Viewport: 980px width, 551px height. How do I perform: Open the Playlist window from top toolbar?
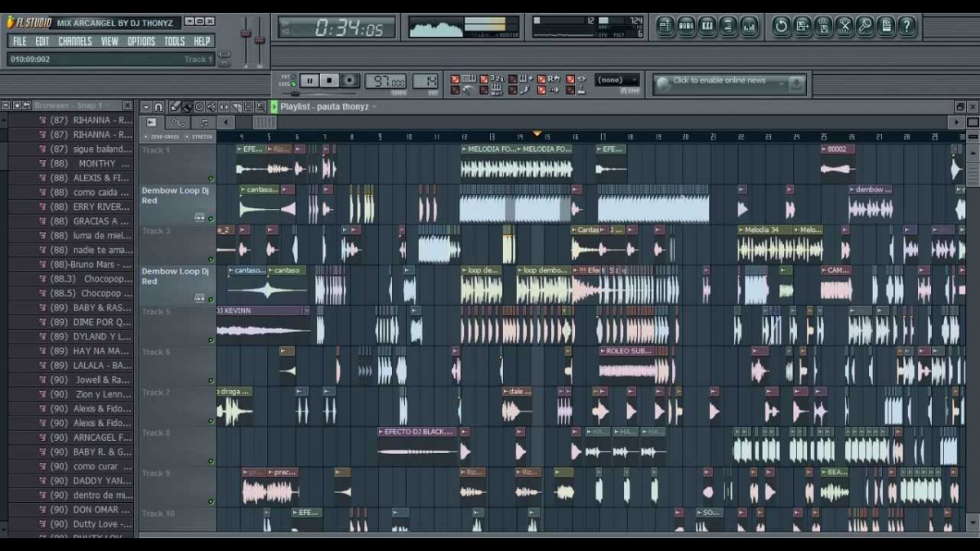666,26
